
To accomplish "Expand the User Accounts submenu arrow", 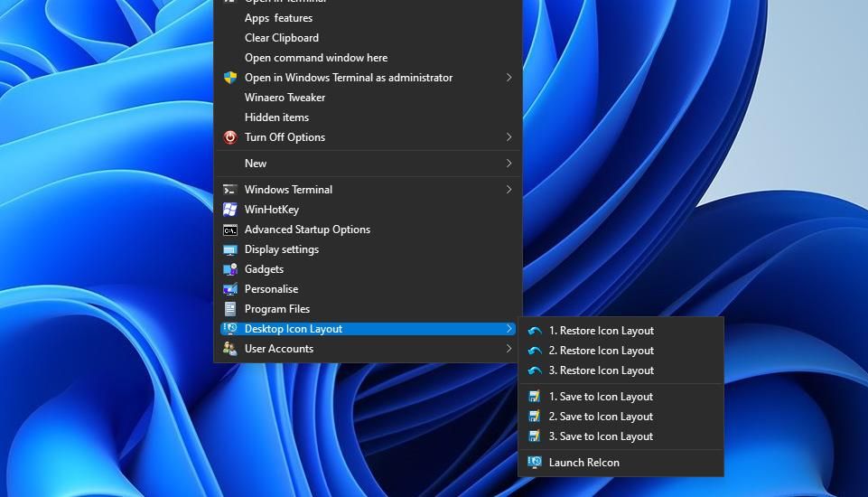I will pyautogui.click(x=509, y=349).
